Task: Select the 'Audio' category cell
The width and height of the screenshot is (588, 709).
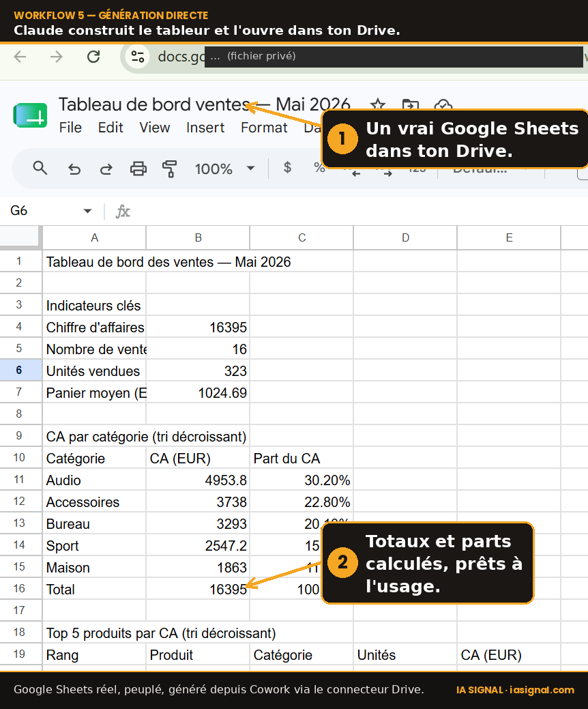Action: (94, 480)
